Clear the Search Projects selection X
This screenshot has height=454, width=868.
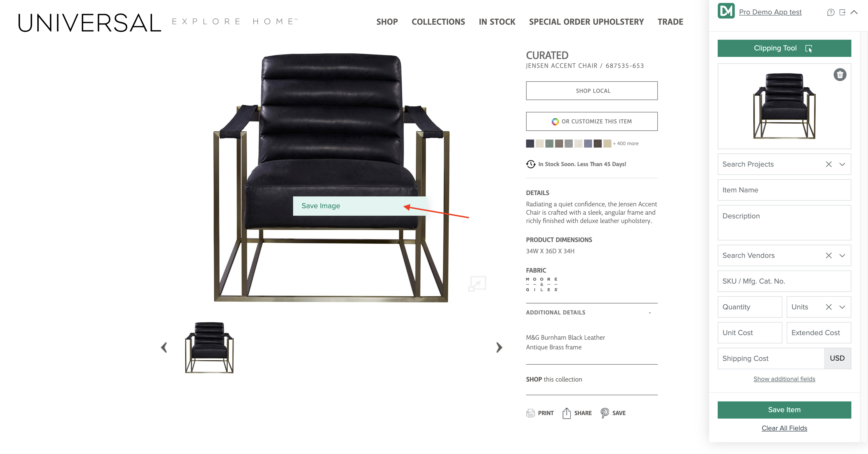(829, 164)
